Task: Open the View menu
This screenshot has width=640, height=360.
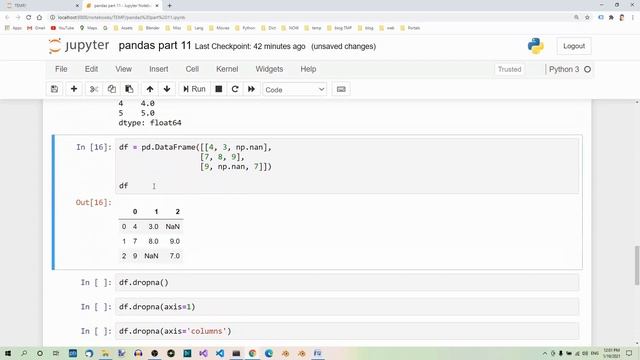Action: (x=123, y=69)
